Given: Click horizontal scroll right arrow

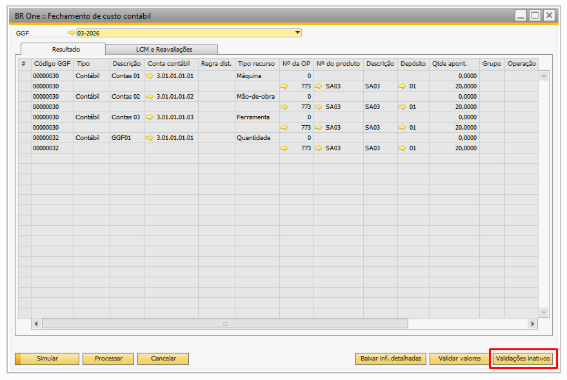Looking at the screenshot, I should [532, 324].
